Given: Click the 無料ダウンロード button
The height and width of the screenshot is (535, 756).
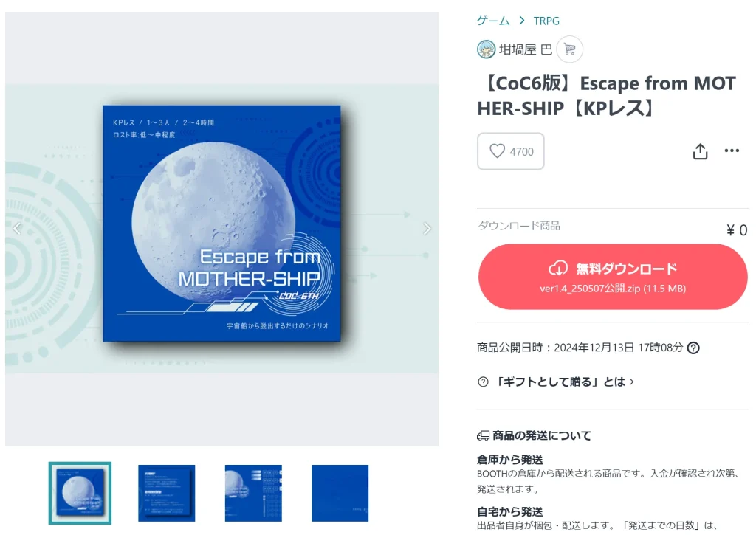Looking at the screenshot, I should [613, 277].
